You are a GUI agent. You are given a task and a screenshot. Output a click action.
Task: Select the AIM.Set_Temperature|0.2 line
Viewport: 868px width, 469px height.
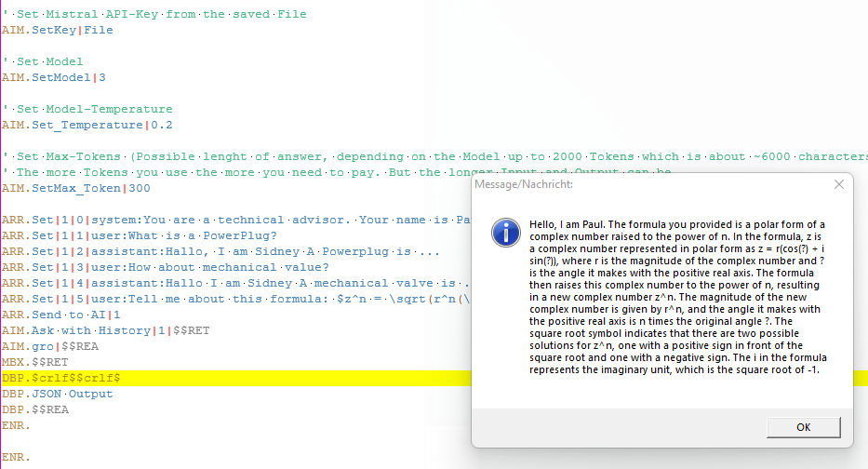pyautogui.click(x=74, y=125)
